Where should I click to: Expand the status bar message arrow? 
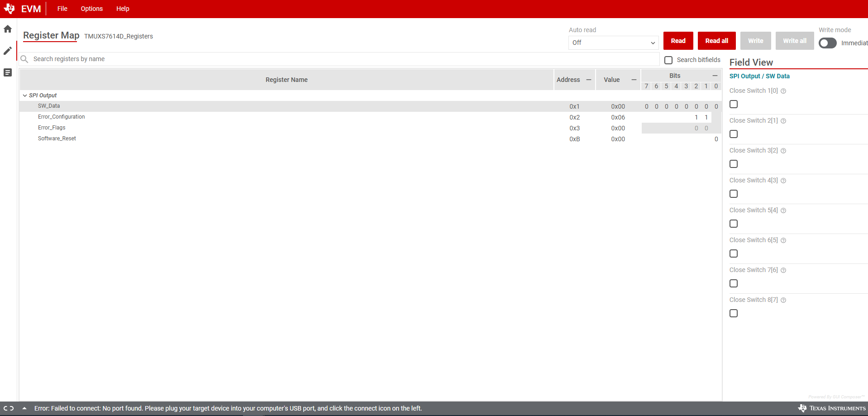coord(24,408)
